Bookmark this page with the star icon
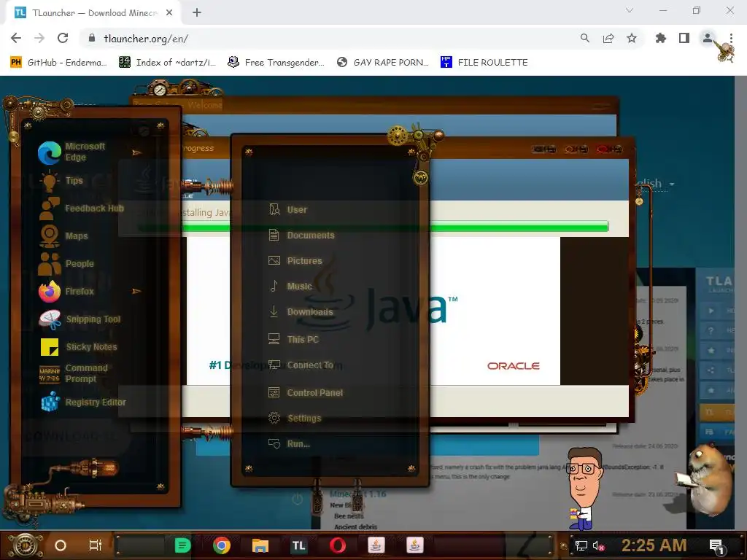This screenshot has width=747, height=560. coord(632,38)
